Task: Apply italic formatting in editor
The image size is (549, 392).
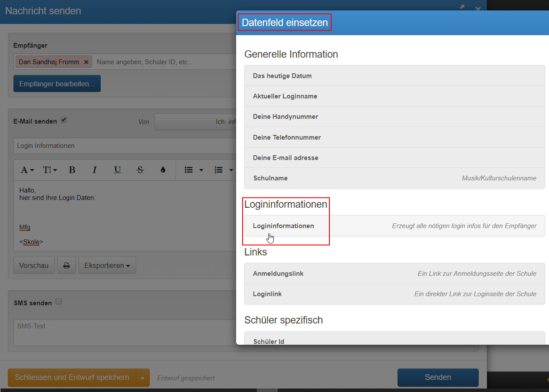Action: click(95, 170)
